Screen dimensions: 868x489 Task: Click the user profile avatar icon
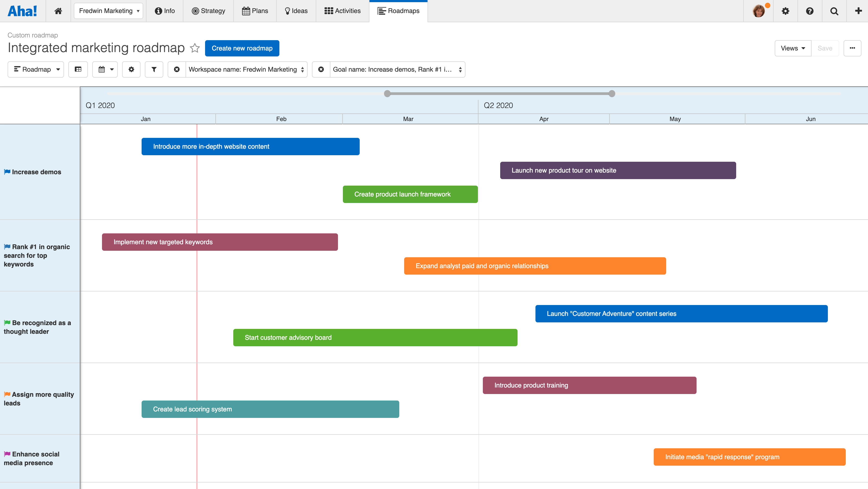click(760, 11)
